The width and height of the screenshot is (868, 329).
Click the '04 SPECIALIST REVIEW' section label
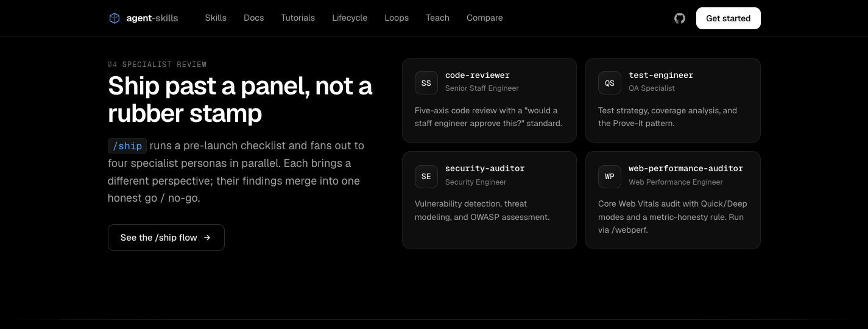pos(157,65)
